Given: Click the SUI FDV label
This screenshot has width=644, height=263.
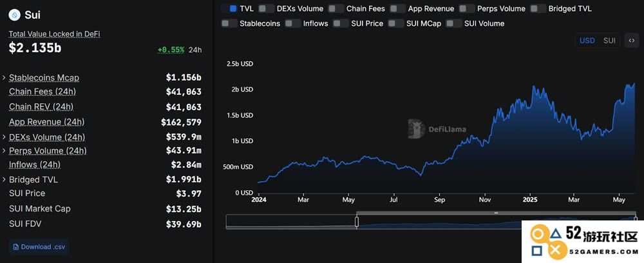Looking at the screenshot, I should tap(25, 224).
